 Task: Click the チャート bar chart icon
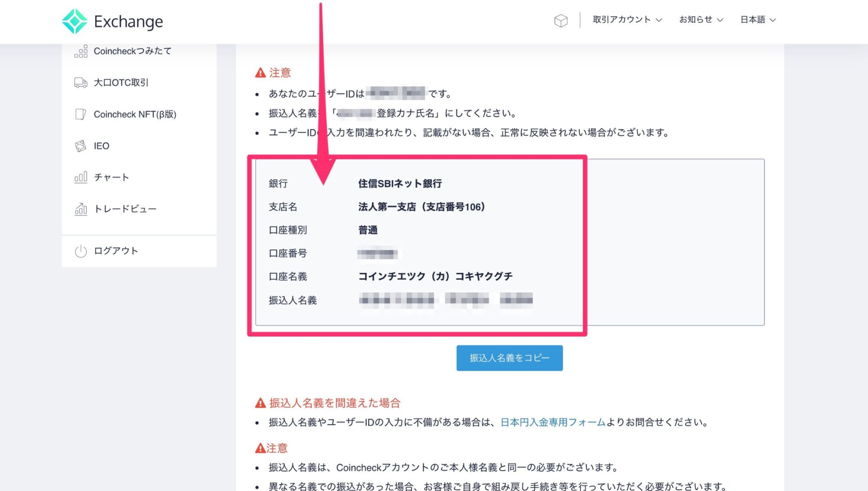(x=81, y=177)
